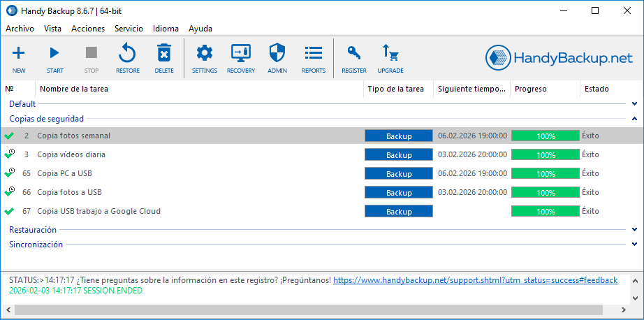This screenshot has width=644, height=320.
Task: Open the Idioma menu
Action: click(x=166, y=29)
